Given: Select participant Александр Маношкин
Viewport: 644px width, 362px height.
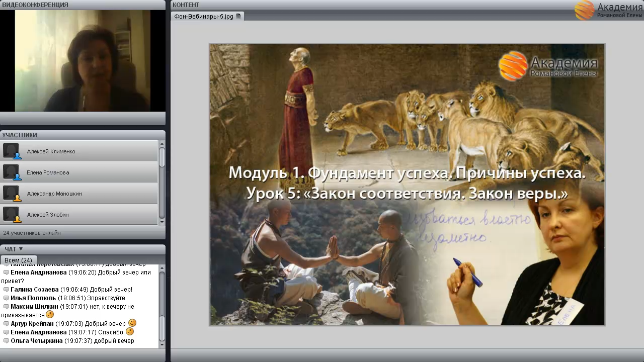Looking at the screenshot, I should click(79, 194).
